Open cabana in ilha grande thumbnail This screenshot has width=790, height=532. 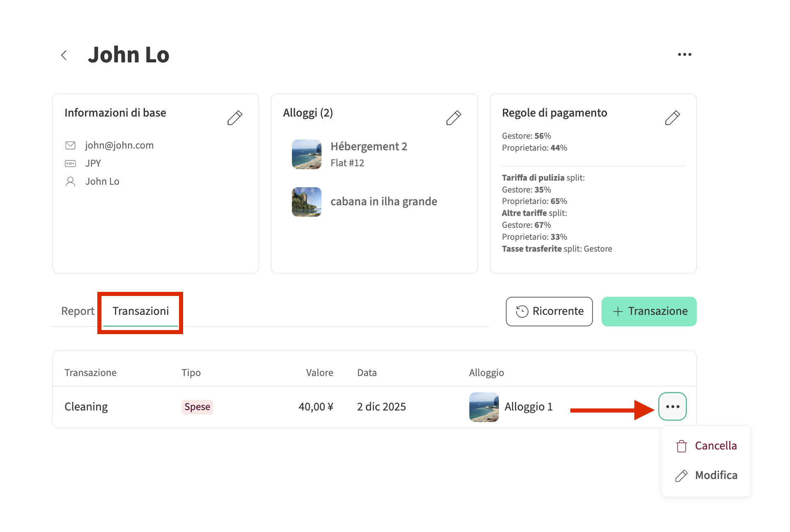click(307, 202)
